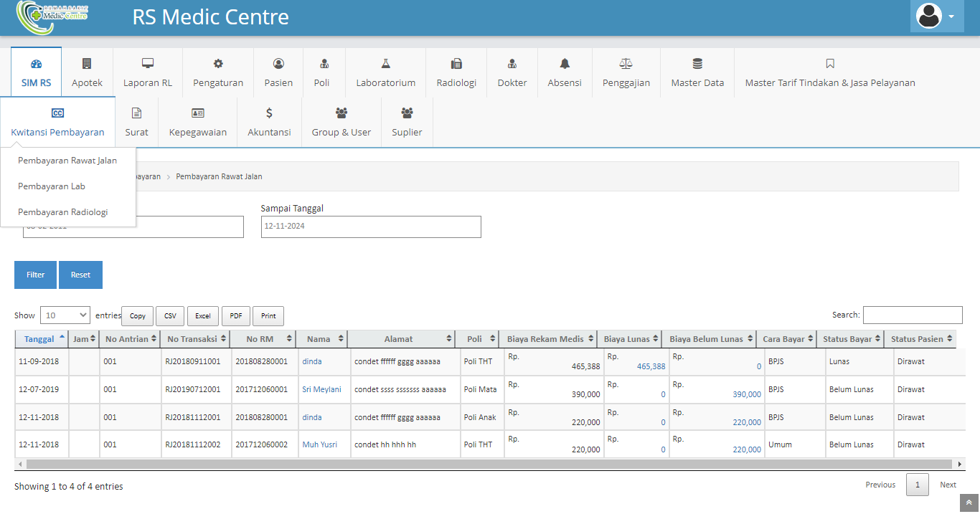Focus the Sampai Tanggal date field
This screenshot has width=980, height=514.
371,227
